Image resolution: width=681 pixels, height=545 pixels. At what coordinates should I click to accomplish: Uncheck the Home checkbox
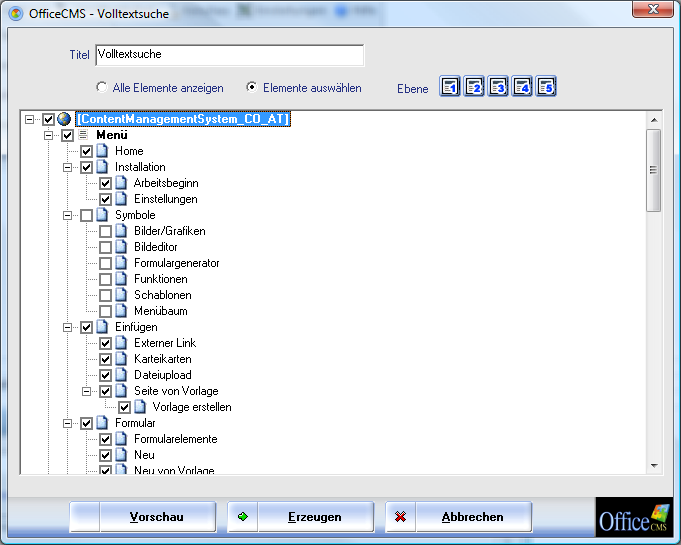click(x=86, y=151)
